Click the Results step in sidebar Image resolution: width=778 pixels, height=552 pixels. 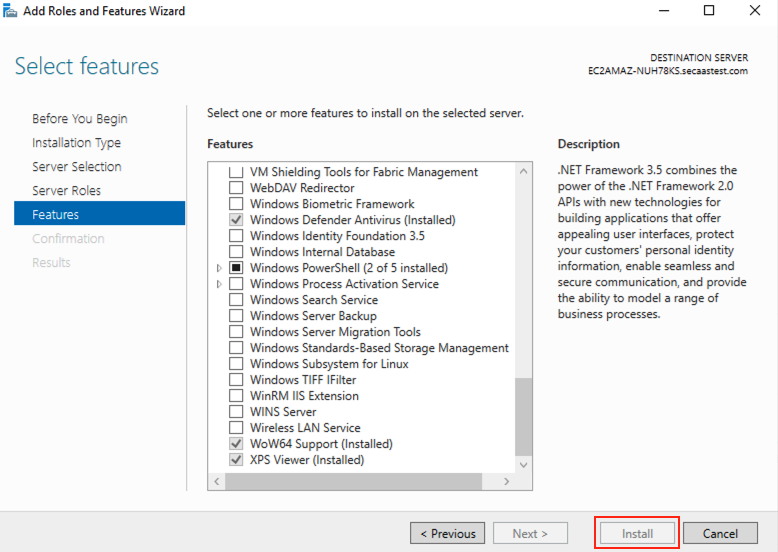(x=51, y=262)
